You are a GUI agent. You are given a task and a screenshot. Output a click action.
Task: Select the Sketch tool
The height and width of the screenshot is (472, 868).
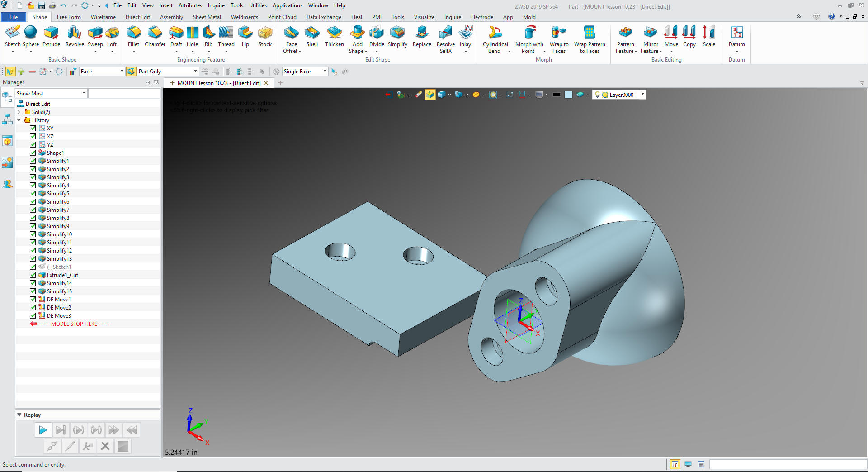tap(13, 36)
